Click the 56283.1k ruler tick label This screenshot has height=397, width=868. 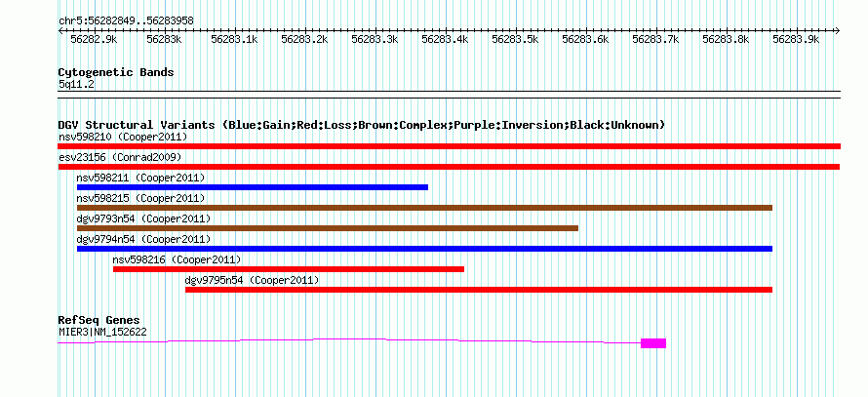[x=235, y=39]
